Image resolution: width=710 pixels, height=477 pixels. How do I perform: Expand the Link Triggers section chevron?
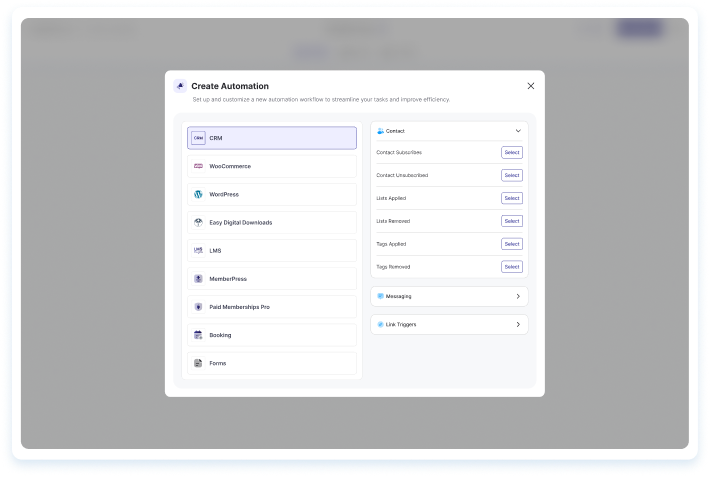tap(518, 324)
